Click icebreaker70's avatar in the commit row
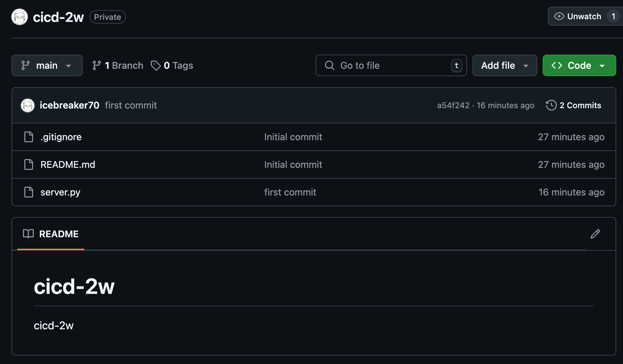Image resolution: width=623 pixels, height=364 pixels. pyautogui.click(x=28, y=105)
